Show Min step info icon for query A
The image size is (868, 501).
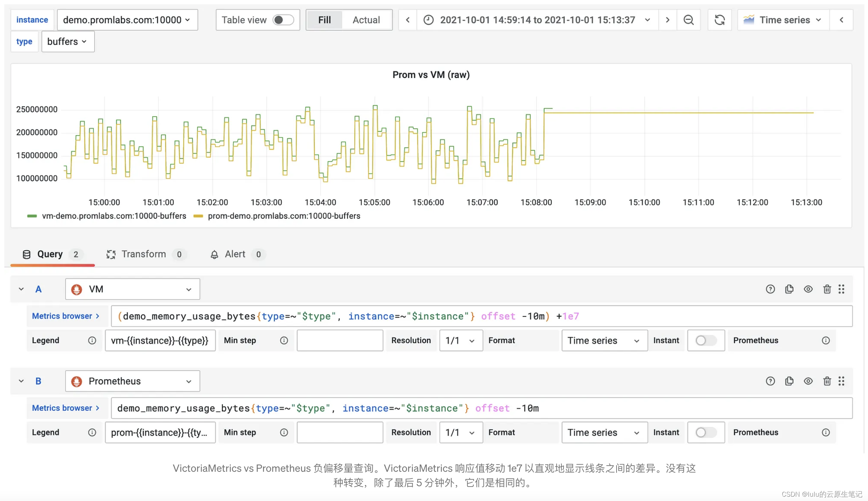(284, 340)
